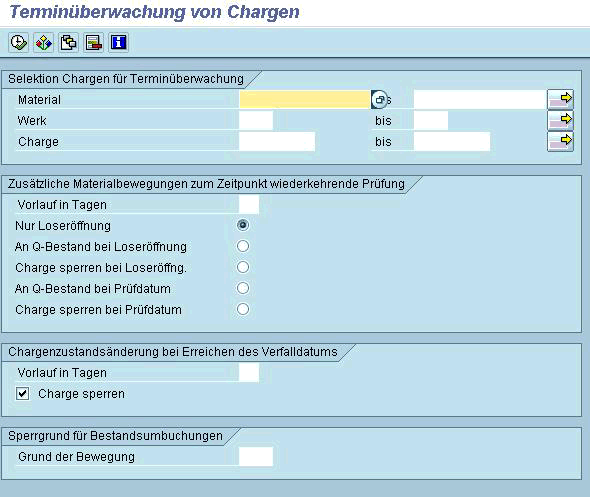Screen dimensions: 590x497
Task: Open the Material field value help button
Action: [x=379, y=100]
